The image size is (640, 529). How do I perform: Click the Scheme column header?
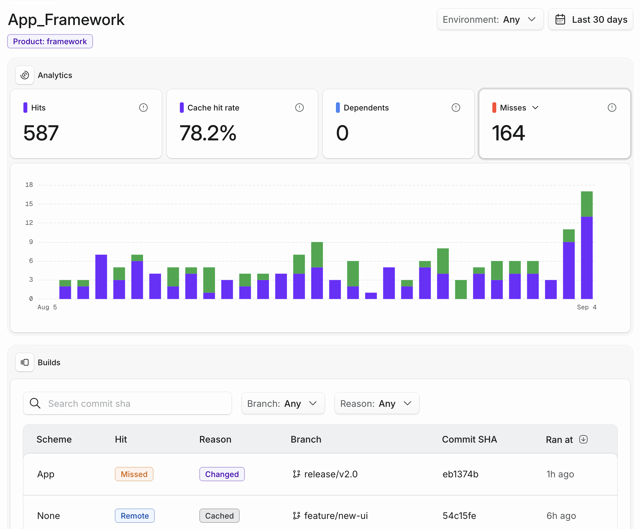pos(54,440)
